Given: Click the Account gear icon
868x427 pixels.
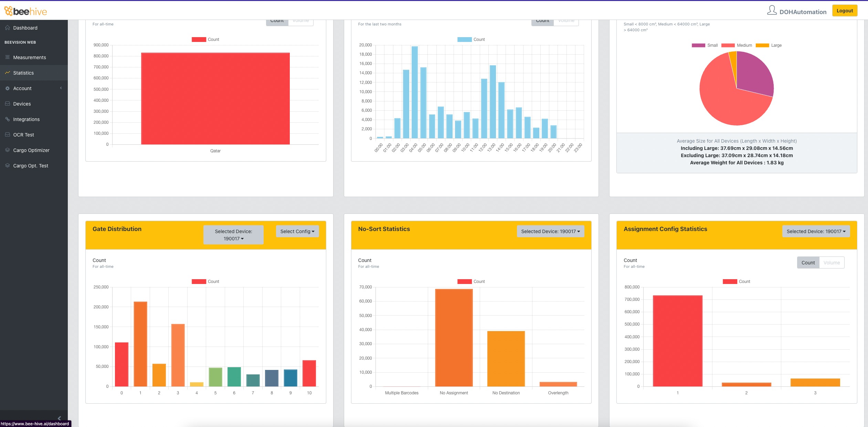Looking at the screenshot, I should 7,88.
